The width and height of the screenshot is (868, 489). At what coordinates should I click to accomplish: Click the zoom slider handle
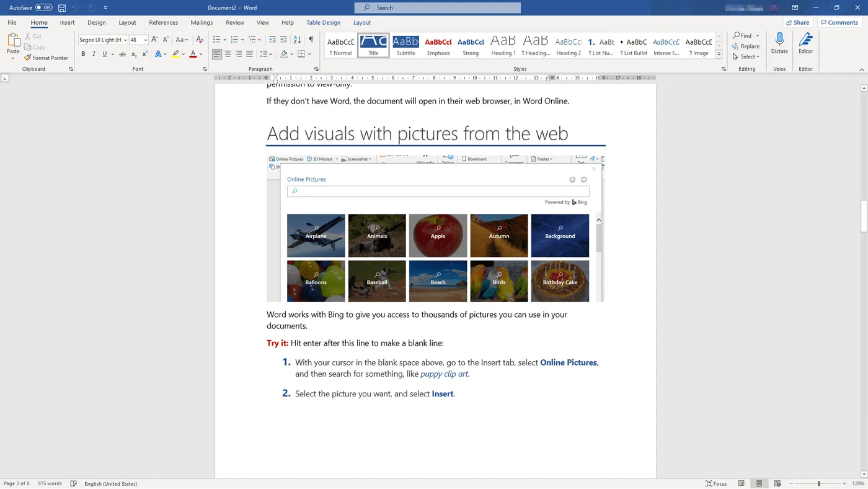pyautogui.click(x=819, y=483)
